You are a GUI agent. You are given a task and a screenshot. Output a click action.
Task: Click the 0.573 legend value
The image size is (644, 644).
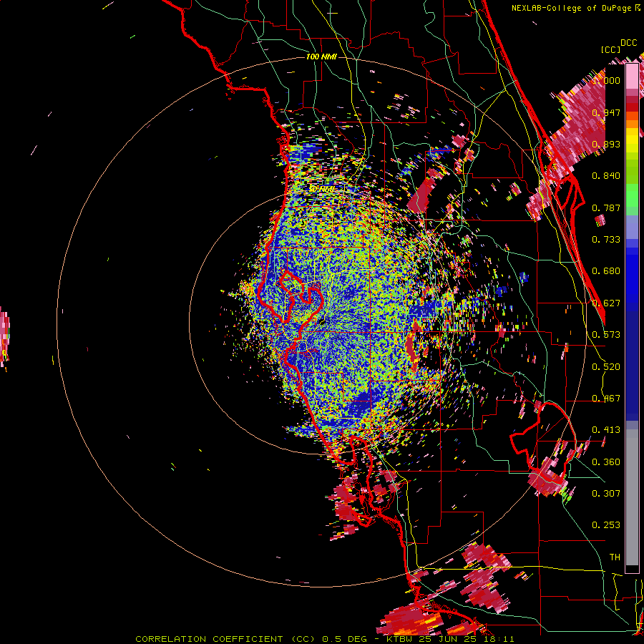[606, 335]
